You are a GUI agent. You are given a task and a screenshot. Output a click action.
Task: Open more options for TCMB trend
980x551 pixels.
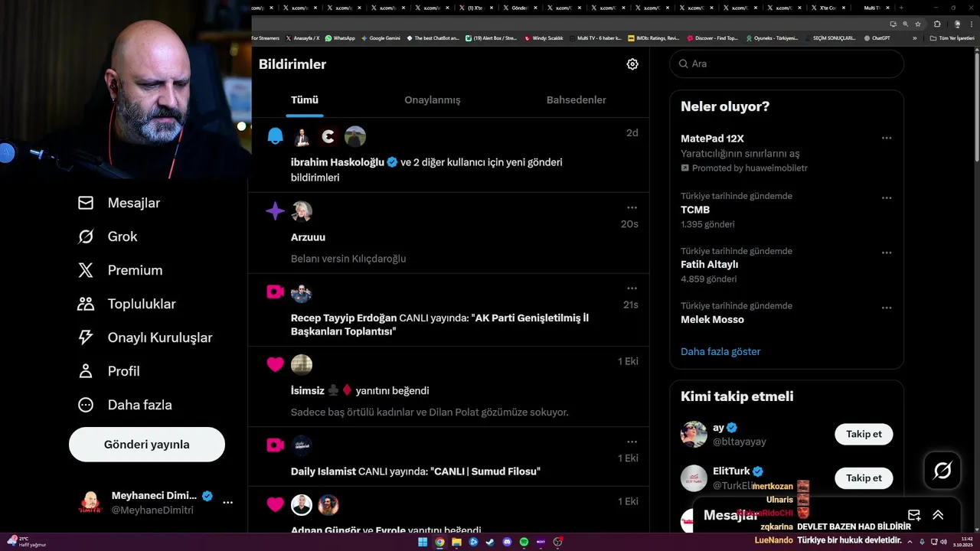887,197
